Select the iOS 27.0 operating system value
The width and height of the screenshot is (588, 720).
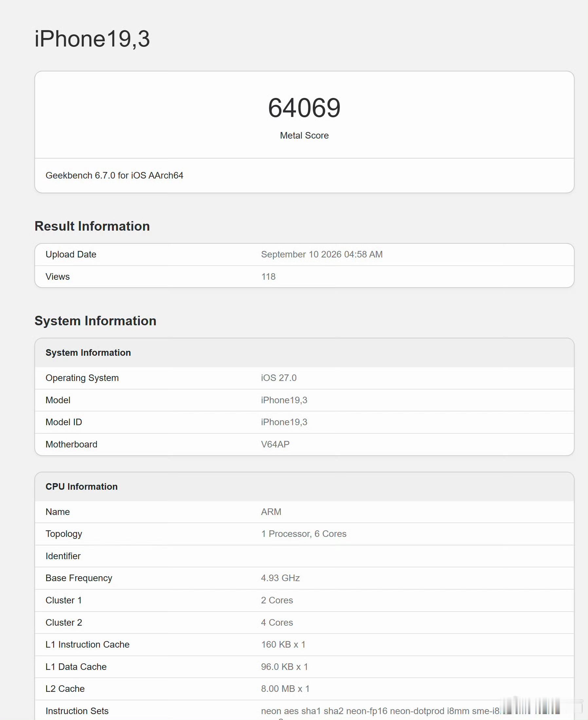279,378
